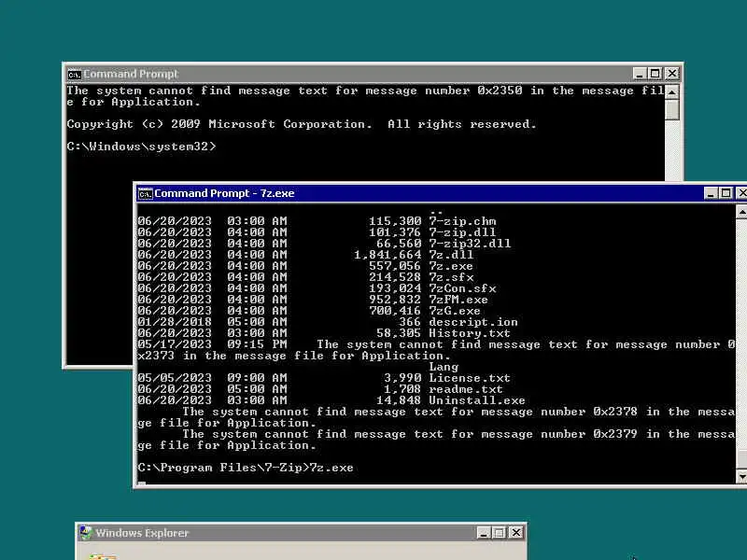Click the error line containing 0x2379
Screen dimensions: 747x560
point(436,440)
